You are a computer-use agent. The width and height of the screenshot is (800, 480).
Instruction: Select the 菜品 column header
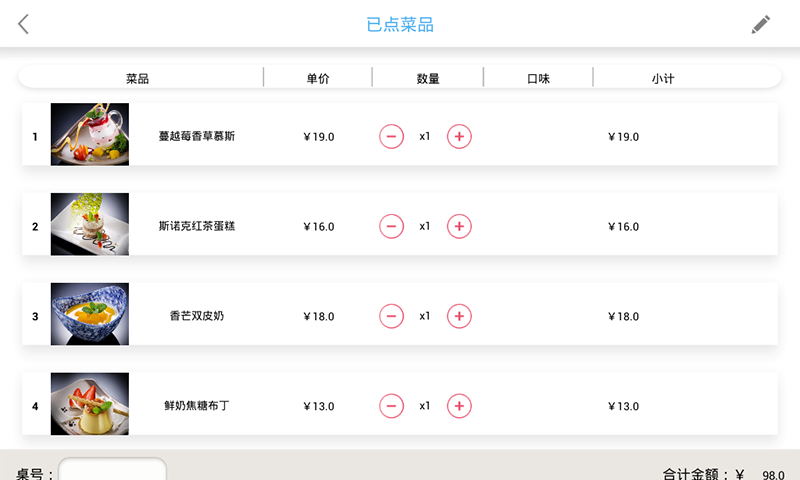click(137, 79)
